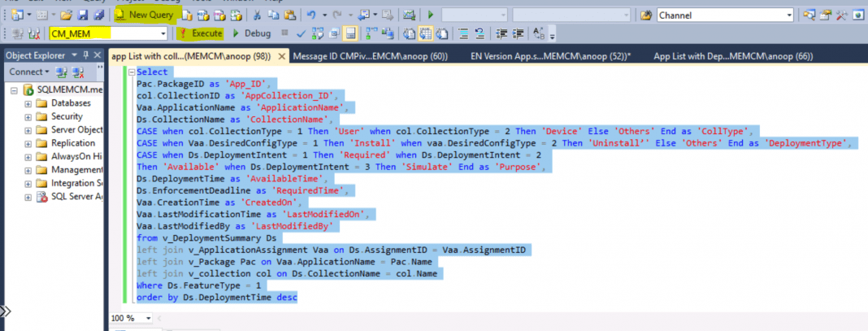Decrease indent of selected lines
The width and height of the screenshot is (868, 331).
coord(501,33)
